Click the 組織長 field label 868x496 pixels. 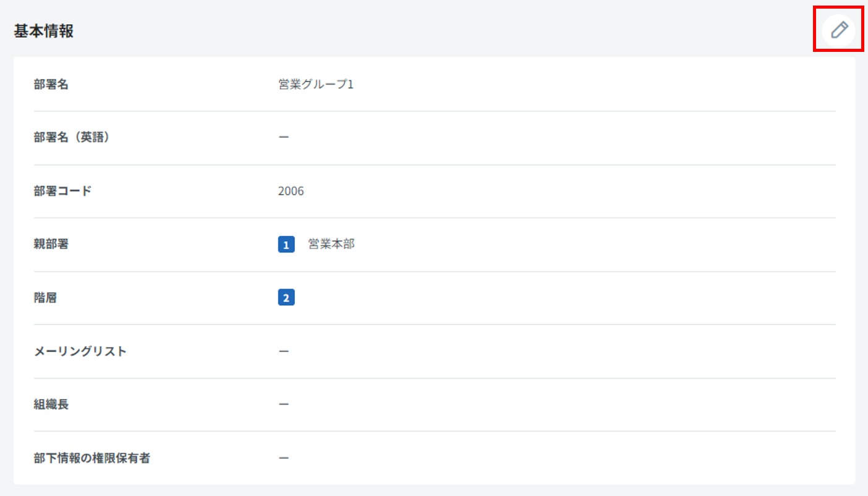pyautogui.click(x=51, y=405)
